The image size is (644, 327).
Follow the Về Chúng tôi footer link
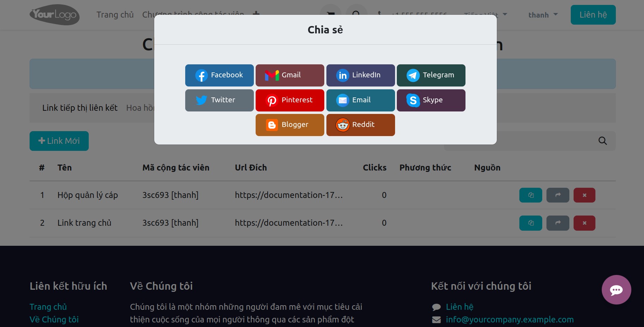pos(54,319)
